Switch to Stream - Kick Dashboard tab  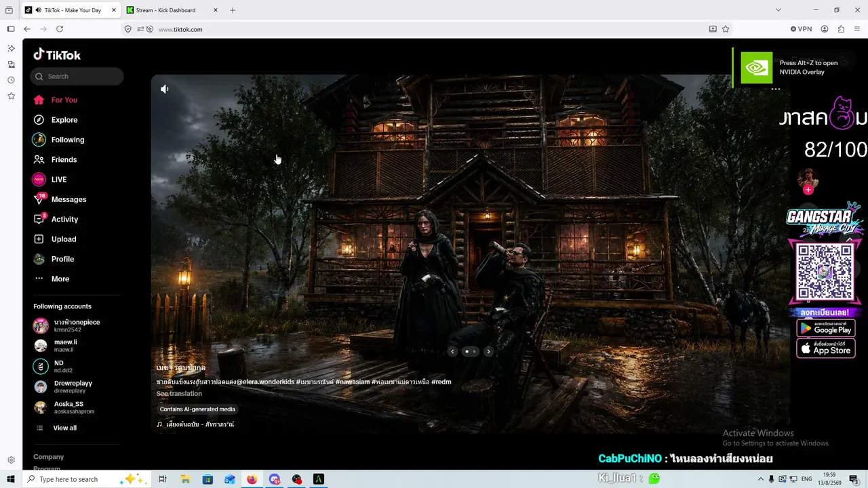click(171, 10)
